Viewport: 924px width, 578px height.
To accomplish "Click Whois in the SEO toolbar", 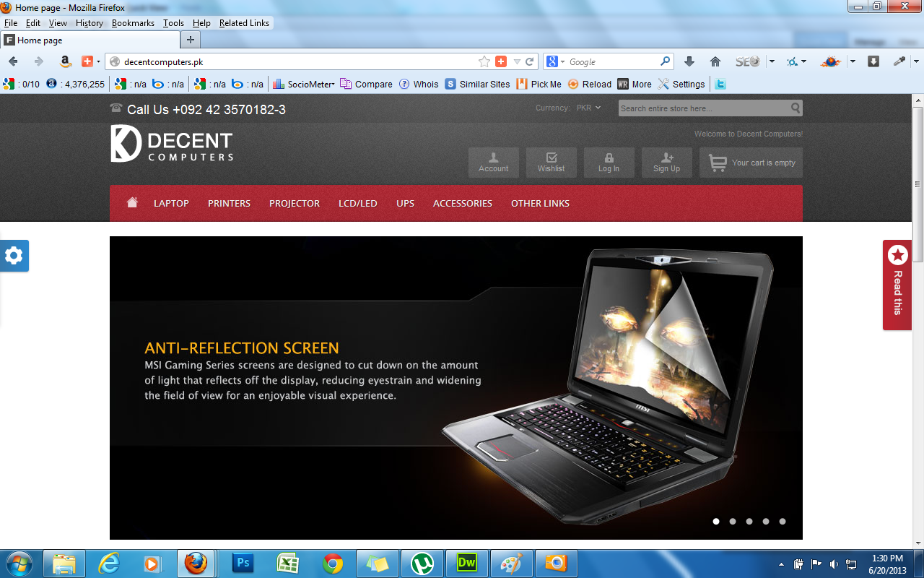I will click(x=419, y=84).
